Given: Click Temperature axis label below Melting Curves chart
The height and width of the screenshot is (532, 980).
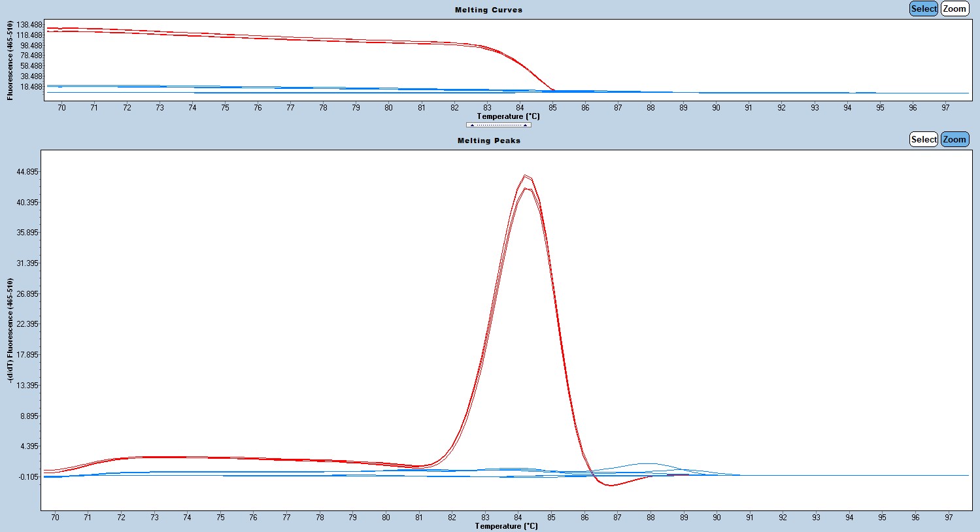Looking at the screenshot, I should click(508, 116).
